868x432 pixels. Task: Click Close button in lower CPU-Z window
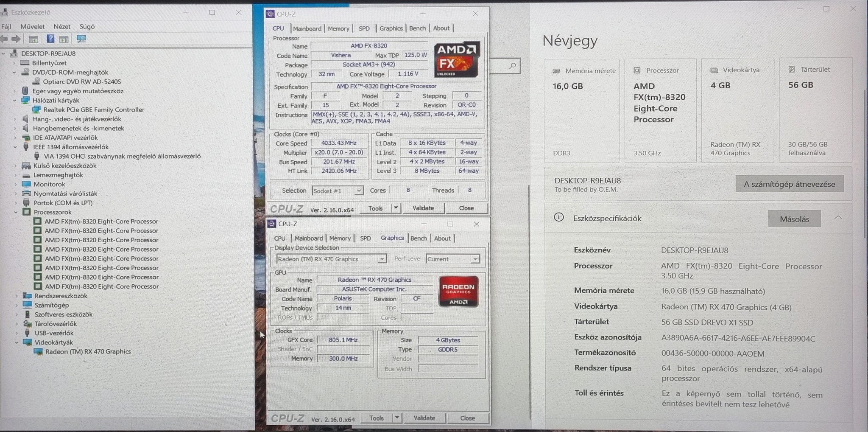tap(467, 418)
